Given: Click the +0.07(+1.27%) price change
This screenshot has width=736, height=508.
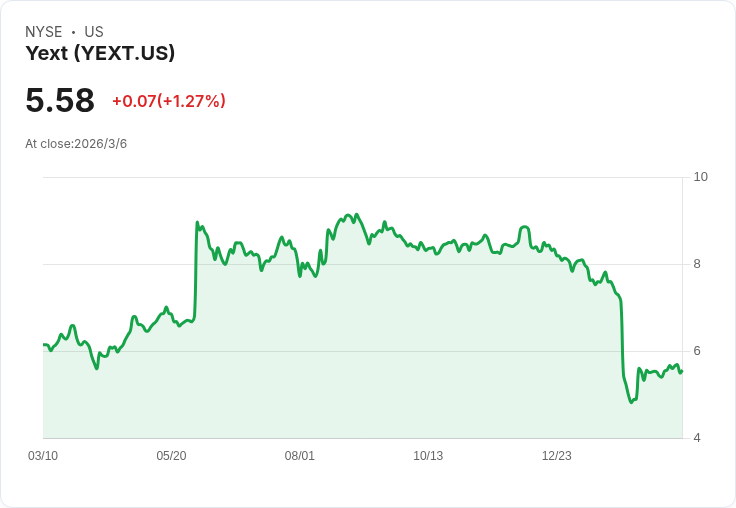Looking at the screenshot, I should (169, 101).
